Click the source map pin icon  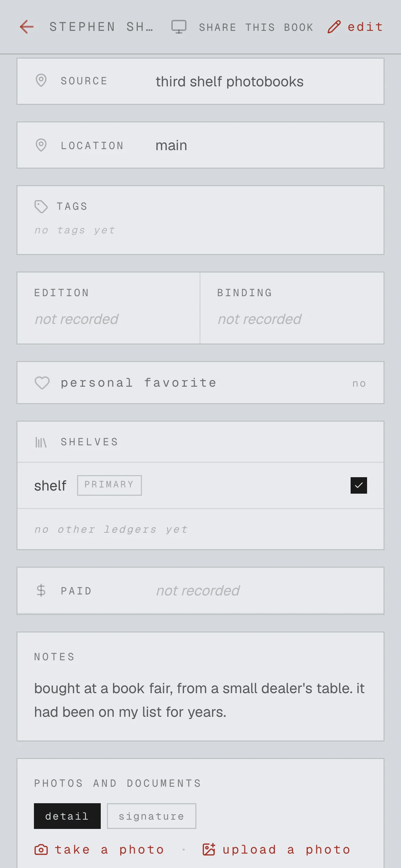coord(41,81)
